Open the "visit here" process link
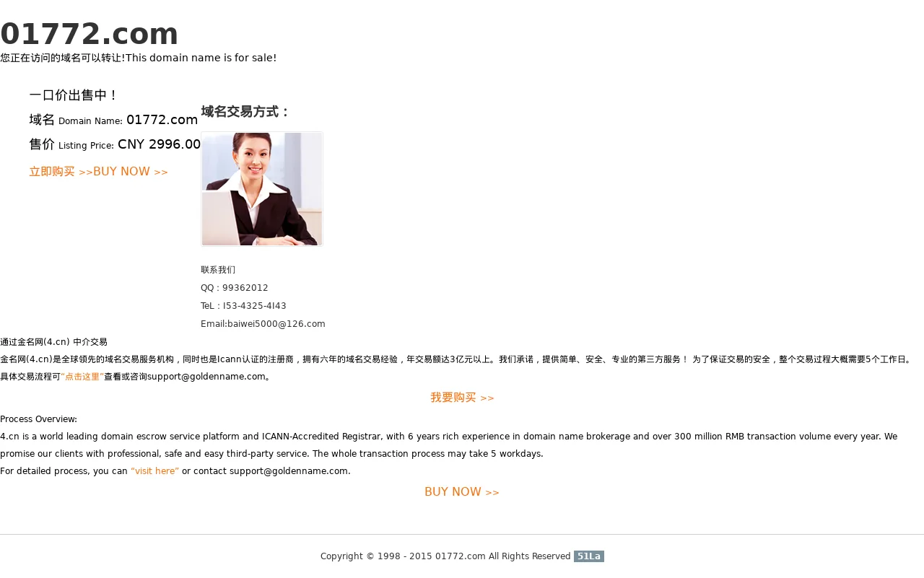 coord(154,471)
